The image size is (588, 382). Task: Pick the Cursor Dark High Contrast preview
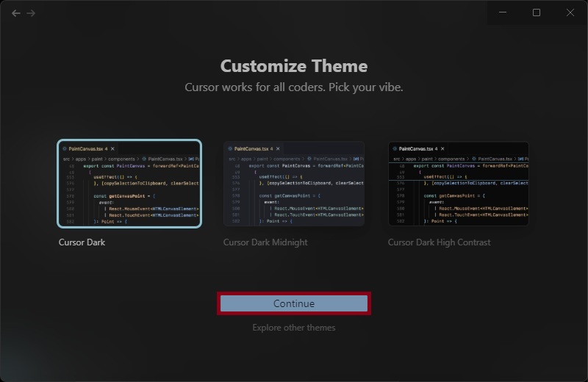(x=458, y=184)
